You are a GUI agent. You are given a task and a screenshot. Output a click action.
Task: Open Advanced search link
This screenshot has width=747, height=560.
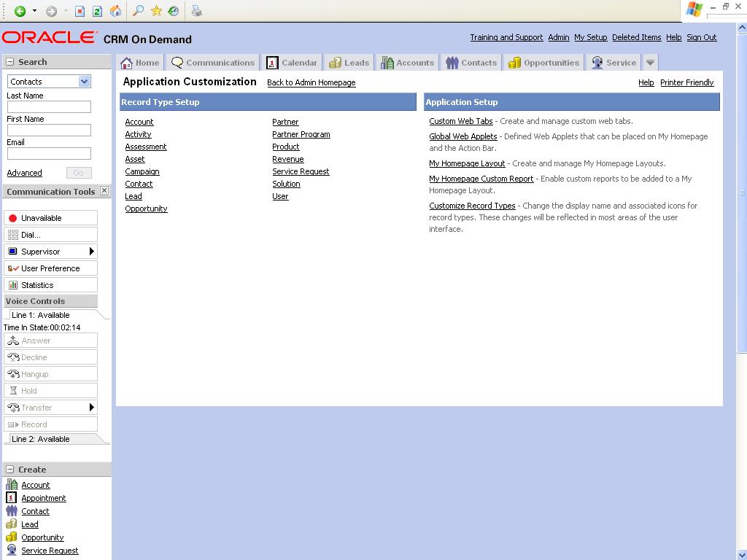(24, 173)
